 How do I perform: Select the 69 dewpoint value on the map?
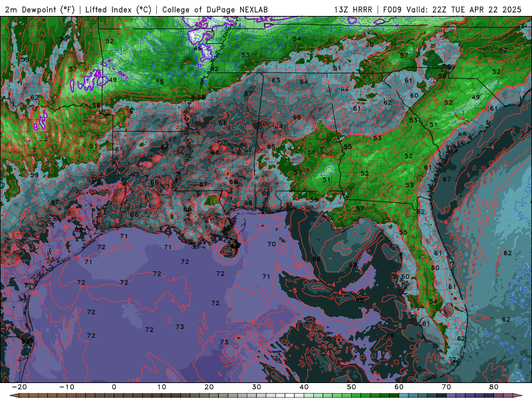point(390,335)
